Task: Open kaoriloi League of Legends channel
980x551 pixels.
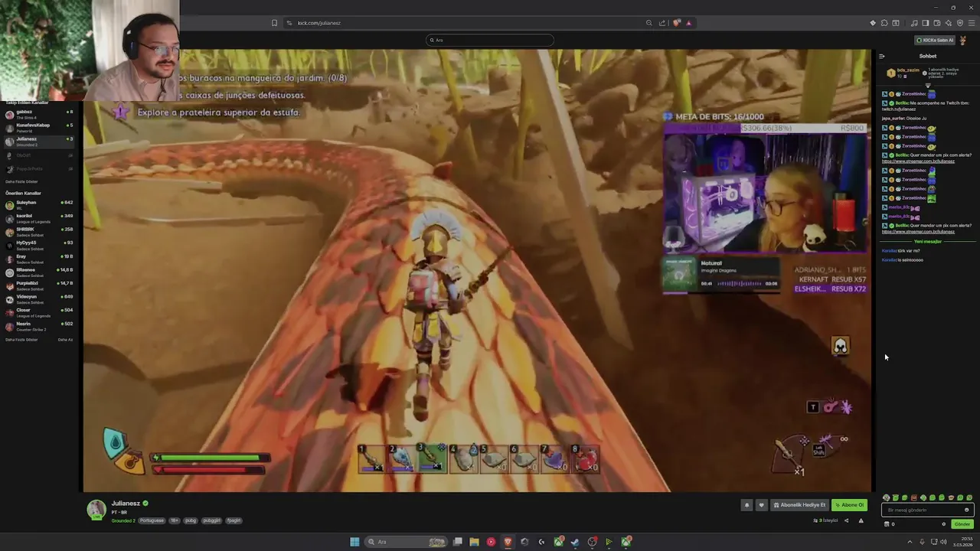Action: pyautogui.click(x=38, y=218)
